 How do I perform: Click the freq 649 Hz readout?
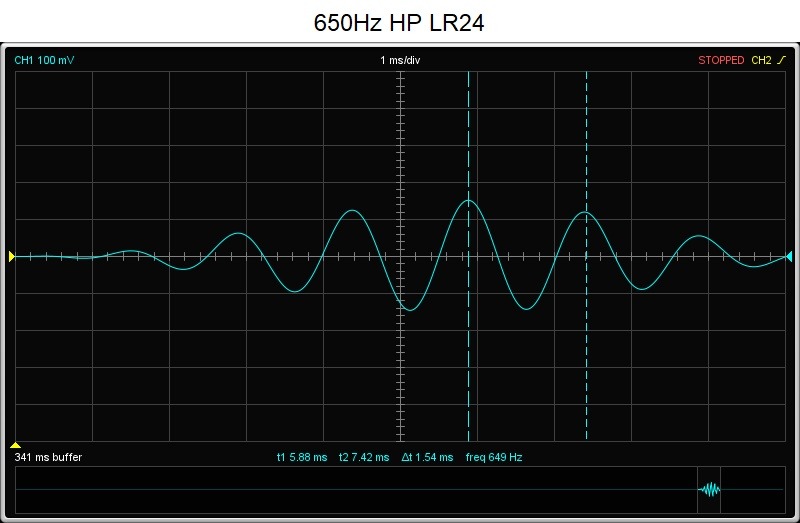coord(494,457)
